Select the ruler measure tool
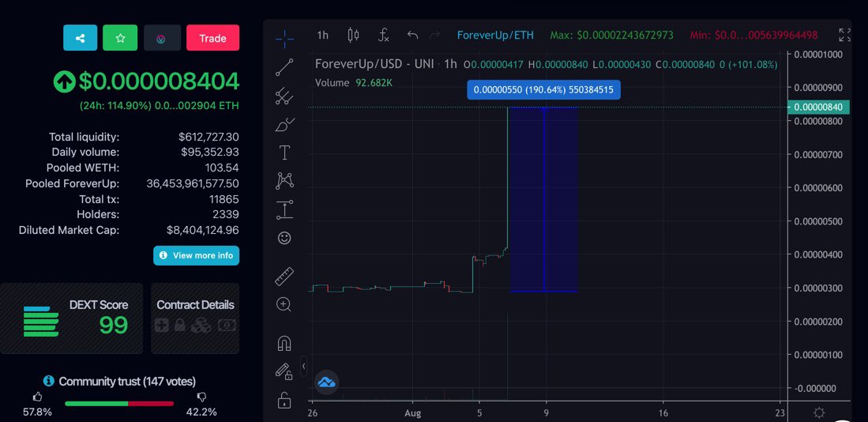The height and width of the screenshot is (422, 868). point(284,276)
